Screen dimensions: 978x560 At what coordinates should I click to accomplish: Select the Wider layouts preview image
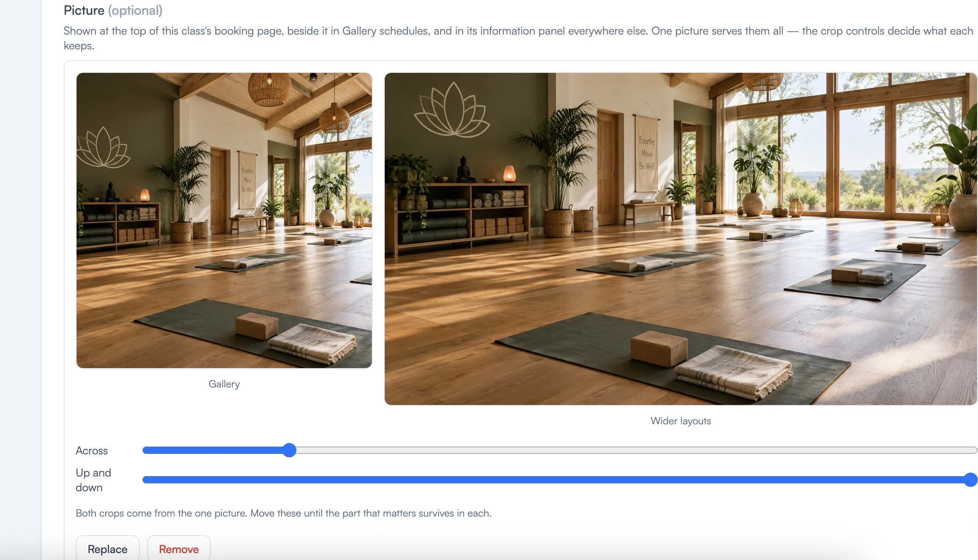[x=681, y=239]
